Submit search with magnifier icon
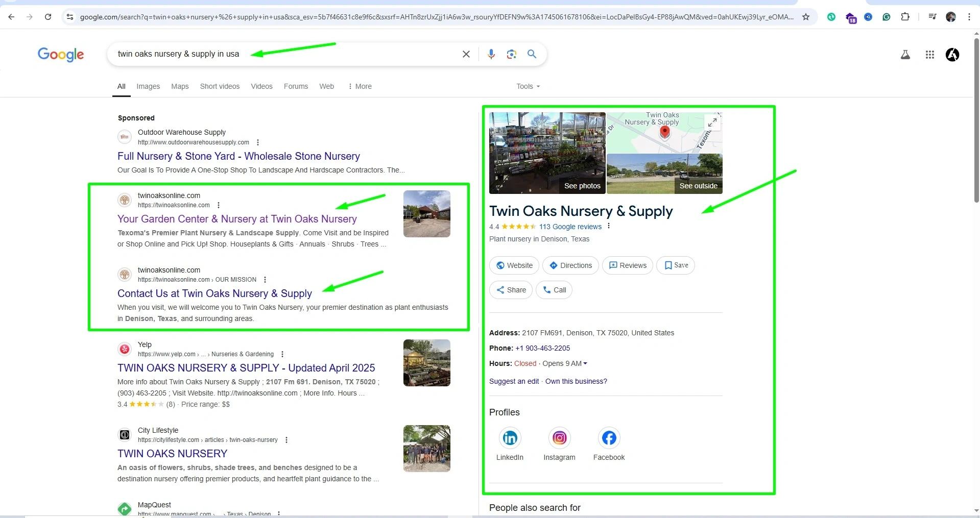This screenshot has width=980, height=518. 532,54
